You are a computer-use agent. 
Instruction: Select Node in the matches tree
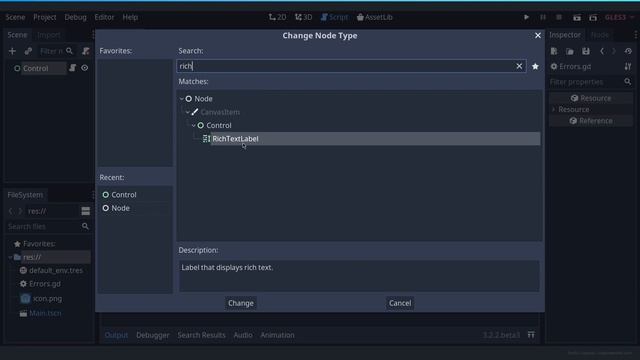(x=203, y=99)
